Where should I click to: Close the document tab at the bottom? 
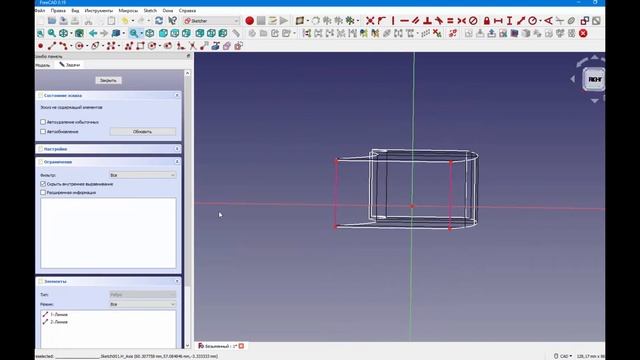(241, 346)
